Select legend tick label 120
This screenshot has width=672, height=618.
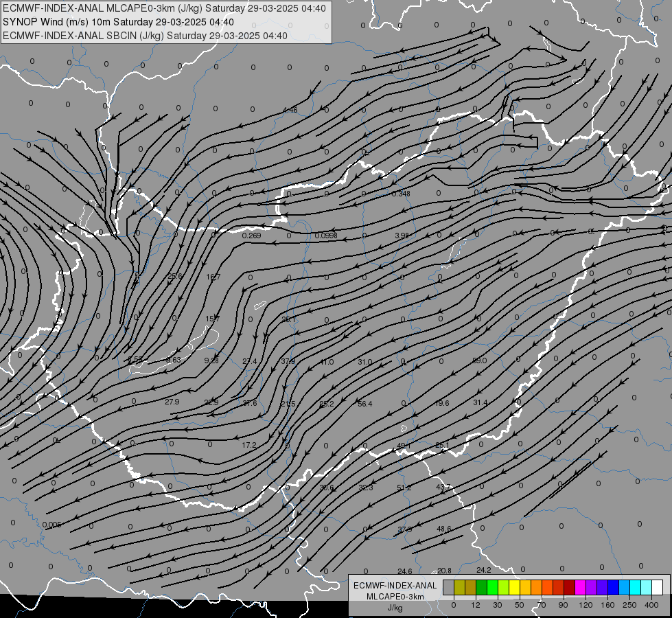click(586, 605)
